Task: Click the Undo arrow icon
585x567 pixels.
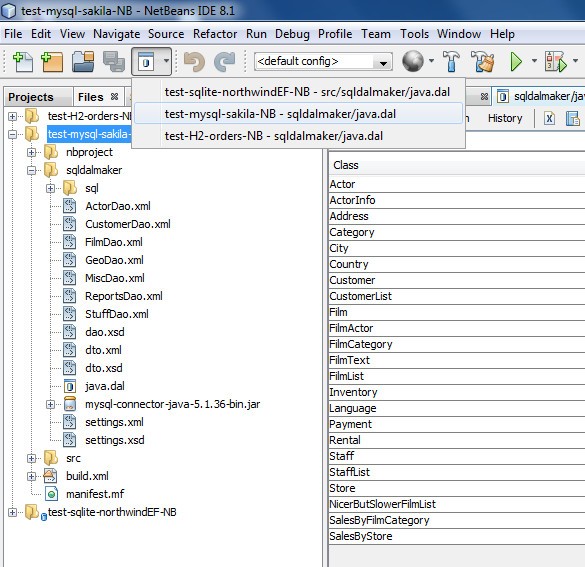Action: [x=195, y=62]
